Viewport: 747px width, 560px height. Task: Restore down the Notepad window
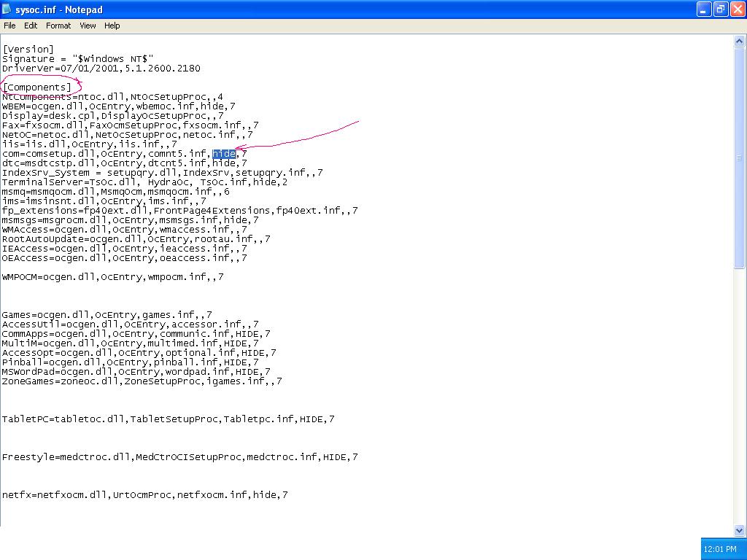coord(720,9)
